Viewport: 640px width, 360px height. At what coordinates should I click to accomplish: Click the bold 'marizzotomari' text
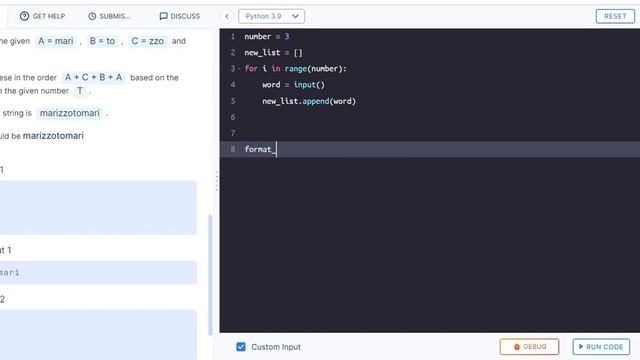pyautogui.click(x=53, y=136)
